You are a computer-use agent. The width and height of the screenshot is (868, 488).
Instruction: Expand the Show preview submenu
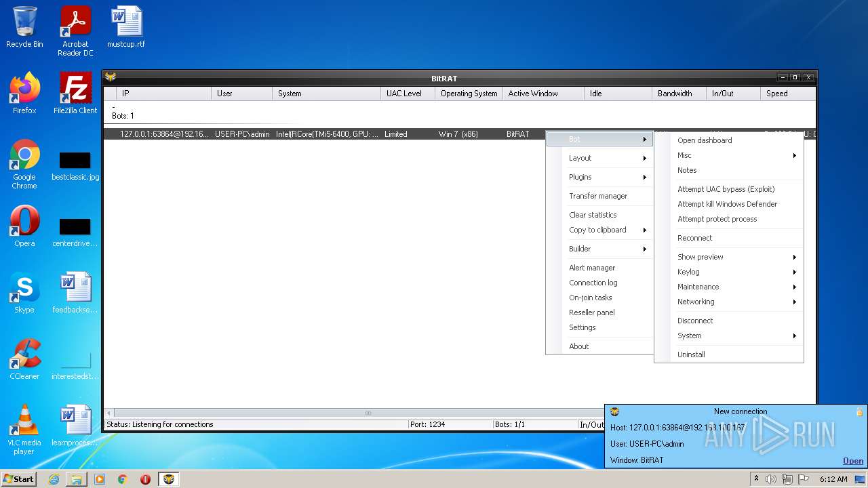pos(729,257)
